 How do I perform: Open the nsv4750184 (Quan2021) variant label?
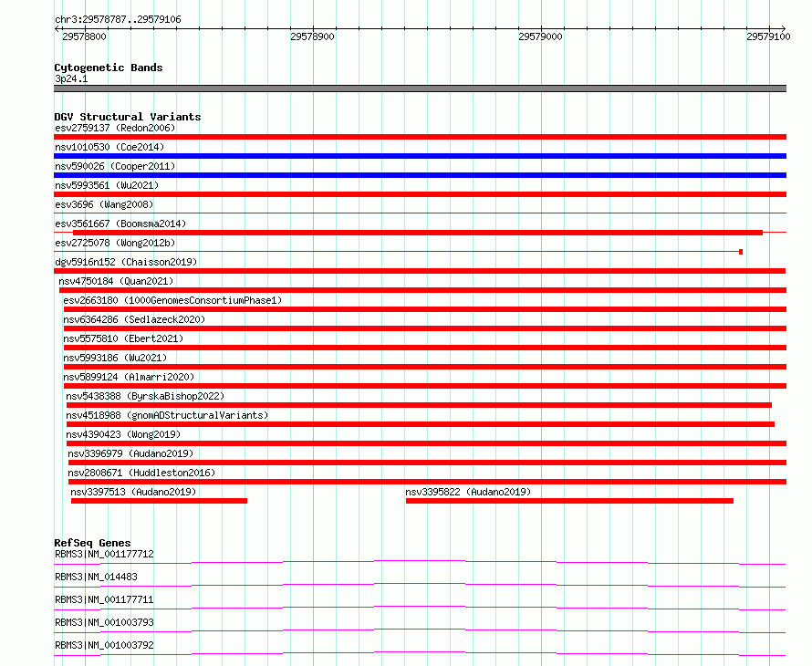(x=116, y=281)
